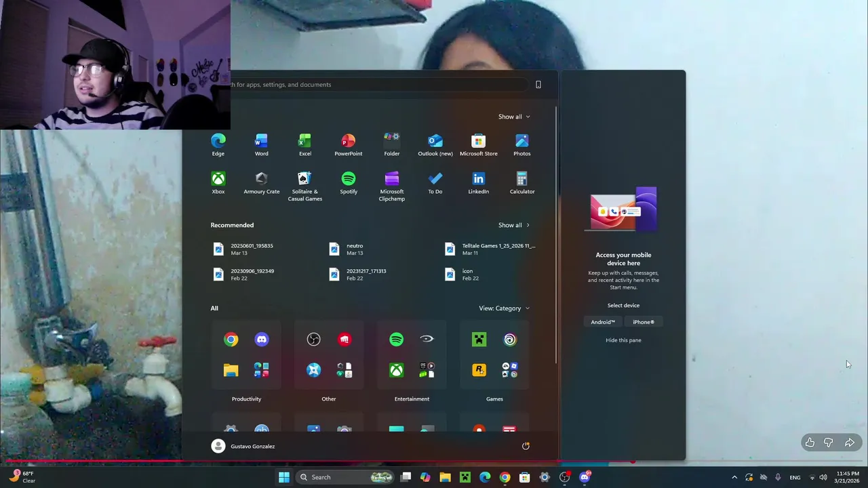Viewport: 868px width, 488px height.
Task: Toggle the mobile device pane button
Action: pos(538,85)
